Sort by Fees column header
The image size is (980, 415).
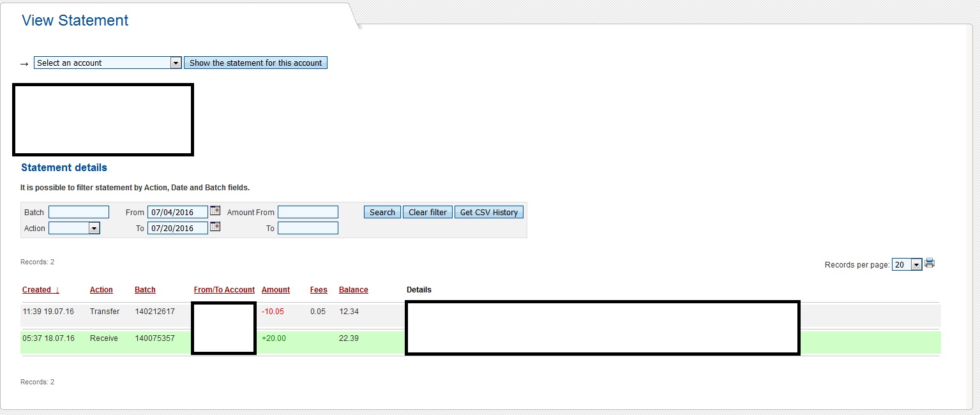[319, 290]
